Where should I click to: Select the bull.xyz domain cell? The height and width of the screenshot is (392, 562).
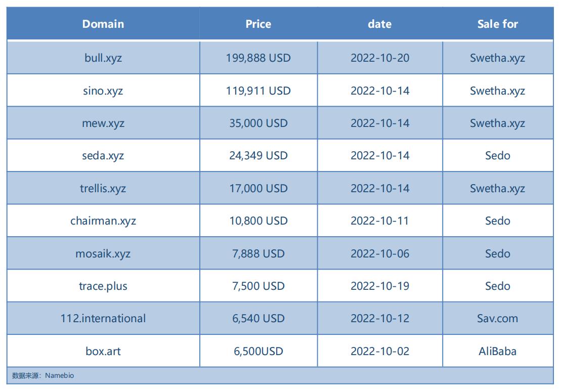(x=103, y=58)
